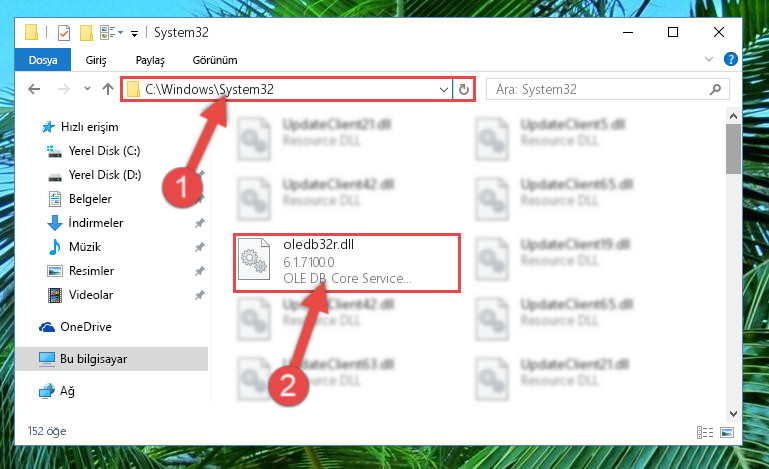The width and height of the screenshot is (769, 469).
Task: Customize Quick Access Toolbar dropdown
Action: [134, 33]
